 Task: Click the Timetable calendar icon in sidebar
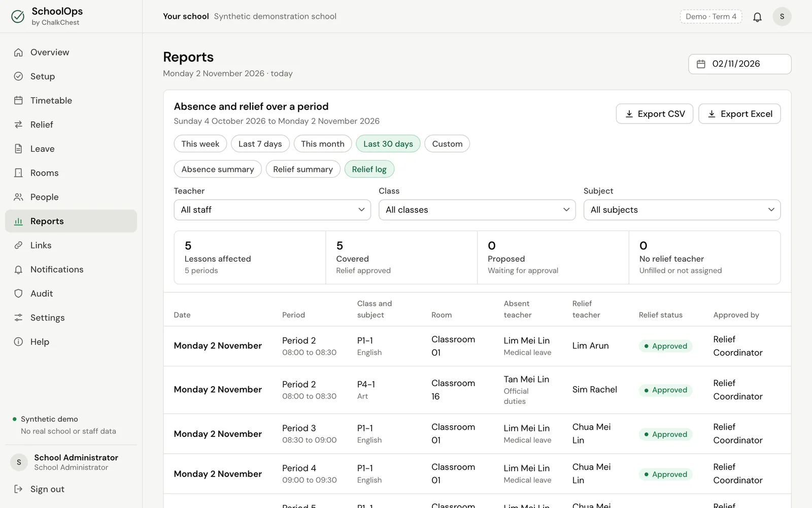click(18, 101)
